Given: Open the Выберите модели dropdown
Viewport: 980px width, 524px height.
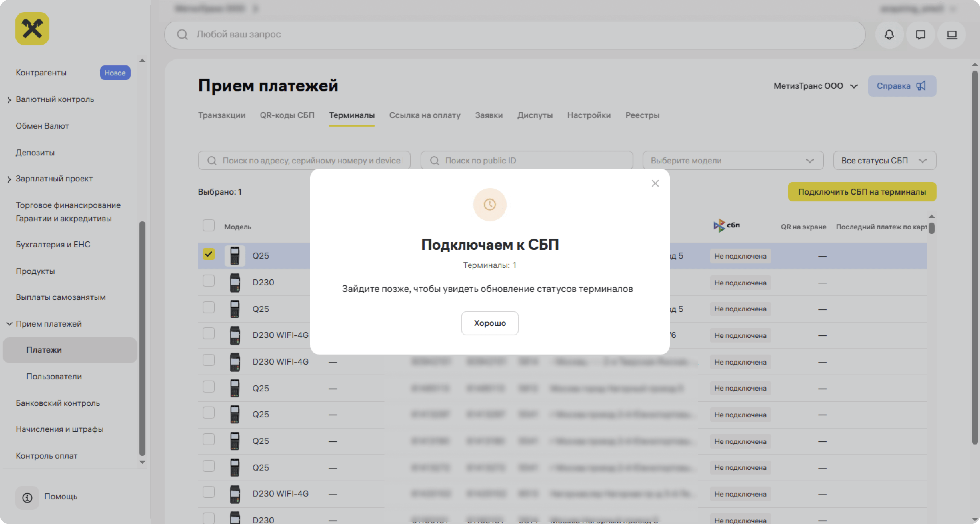Looking at the screenshot, I should pyautogui.click(x=733, y=160).
